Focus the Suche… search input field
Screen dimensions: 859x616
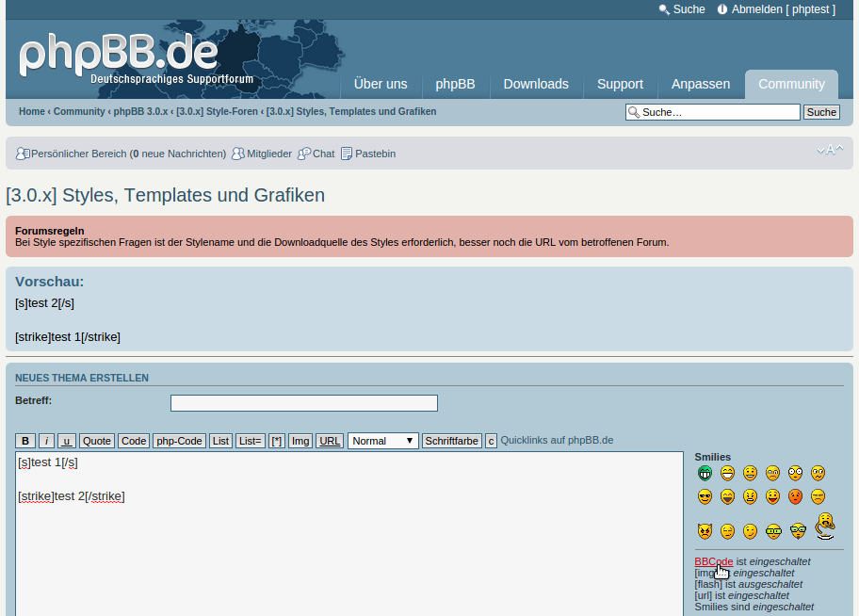point(713,112)
